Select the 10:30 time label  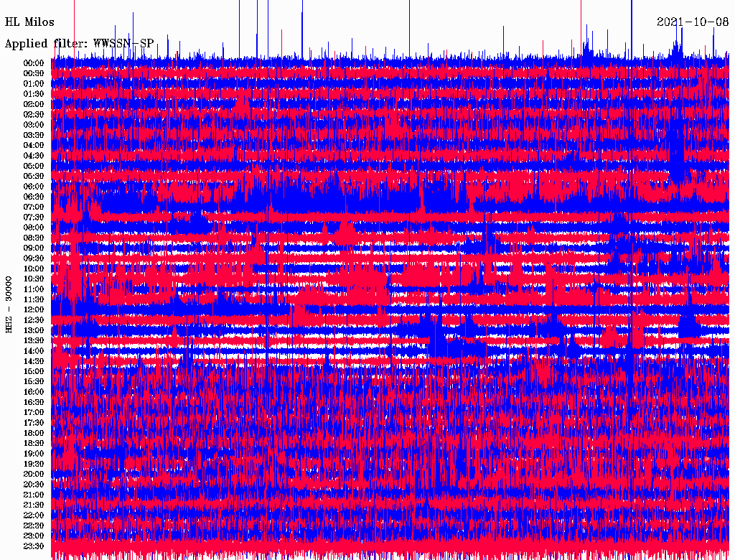tap(34, 279)
